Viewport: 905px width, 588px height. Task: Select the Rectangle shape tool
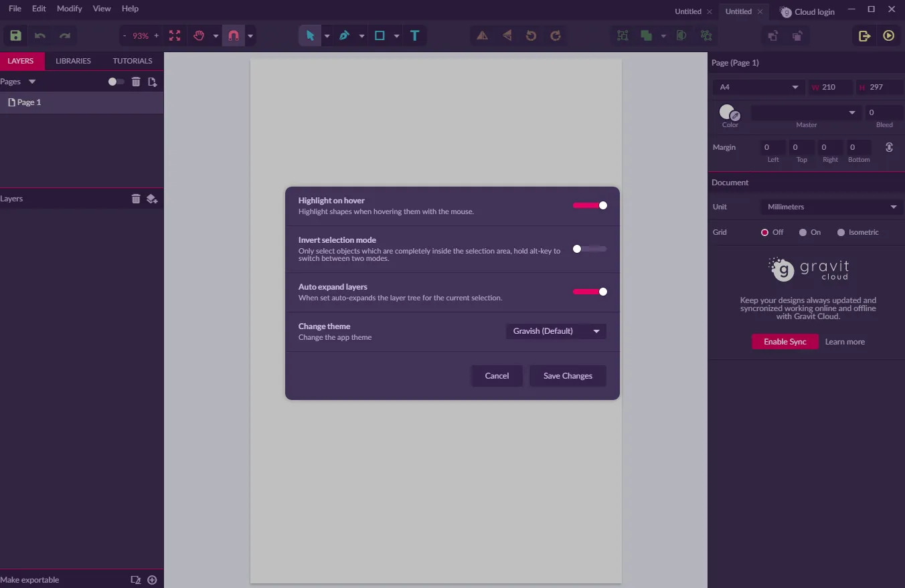tap(380, 35)
